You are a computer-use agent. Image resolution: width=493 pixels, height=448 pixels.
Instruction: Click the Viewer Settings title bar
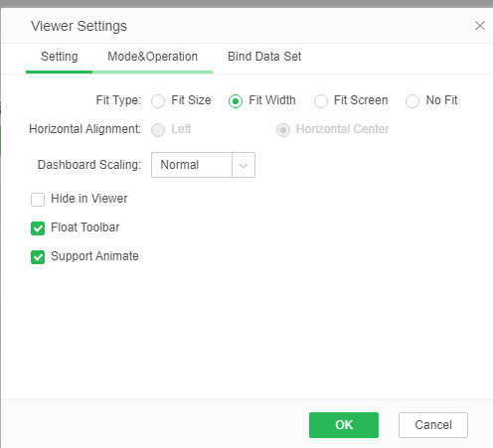pyautogui.click(x=246, y=26)
